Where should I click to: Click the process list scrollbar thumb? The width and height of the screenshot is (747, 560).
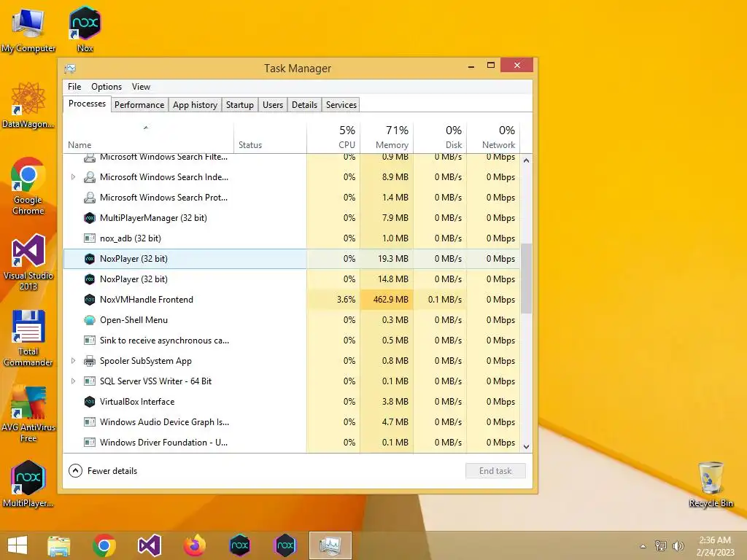(526, 279)
